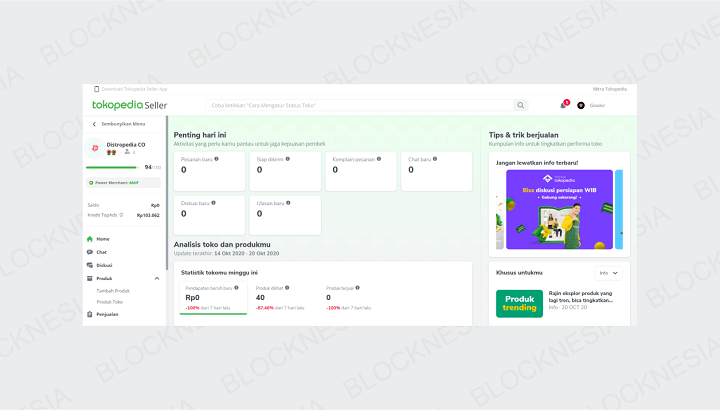This screenshot has height=410, width=720.
Task: Click the Produk box icon in sidebar
Action: (x=90, y=278)
